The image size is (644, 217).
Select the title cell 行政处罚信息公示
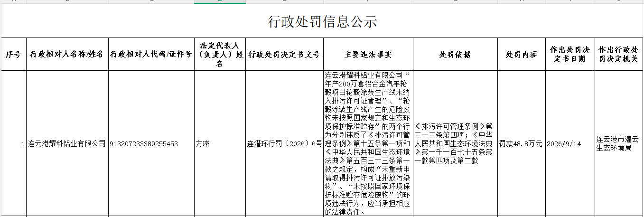[x=322, y=21]
